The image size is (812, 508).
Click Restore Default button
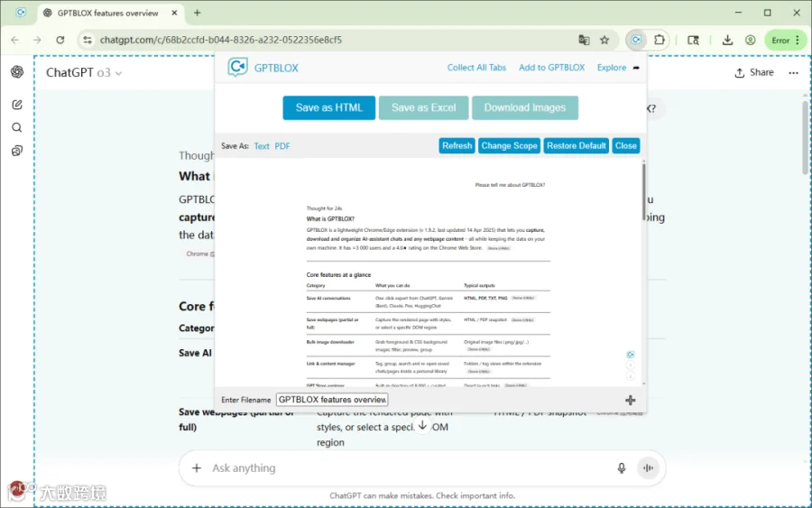click(x=576, y=145)
